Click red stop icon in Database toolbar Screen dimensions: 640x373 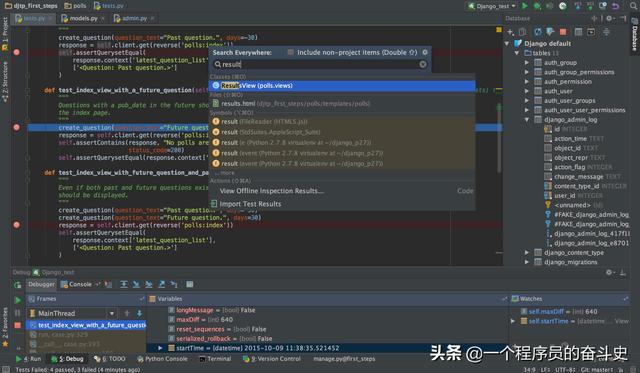click(x=563, y=32)
